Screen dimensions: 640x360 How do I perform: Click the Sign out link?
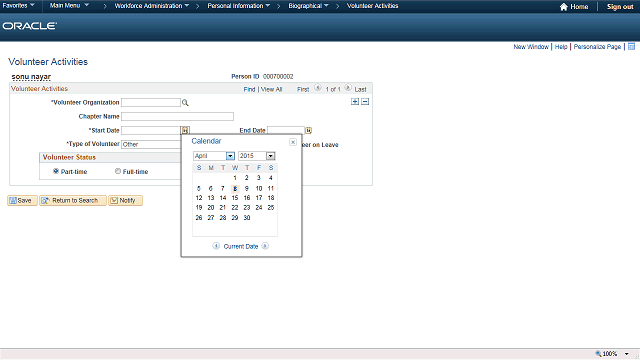620,7
